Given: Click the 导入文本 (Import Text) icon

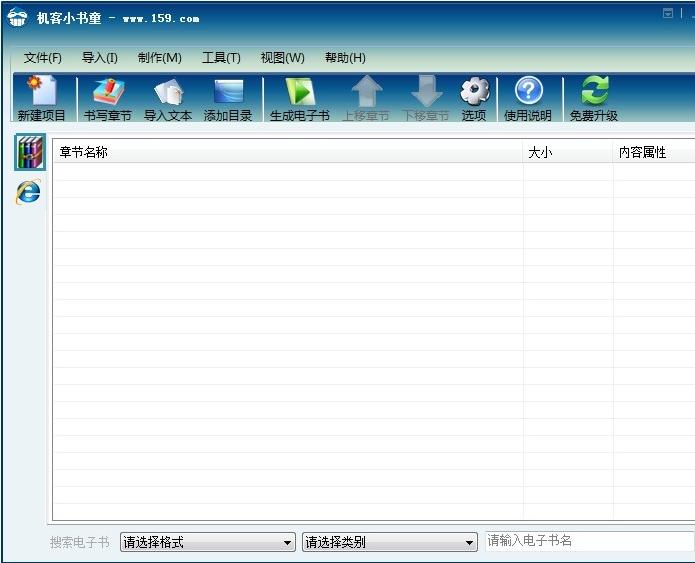Looking at the screenshot, I should tap(167, 98).
